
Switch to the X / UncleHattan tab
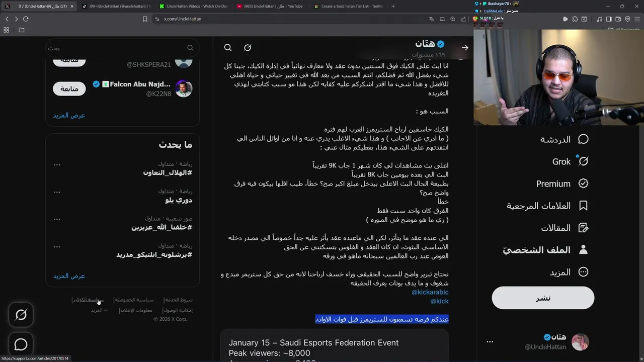(x=38, y=6)
